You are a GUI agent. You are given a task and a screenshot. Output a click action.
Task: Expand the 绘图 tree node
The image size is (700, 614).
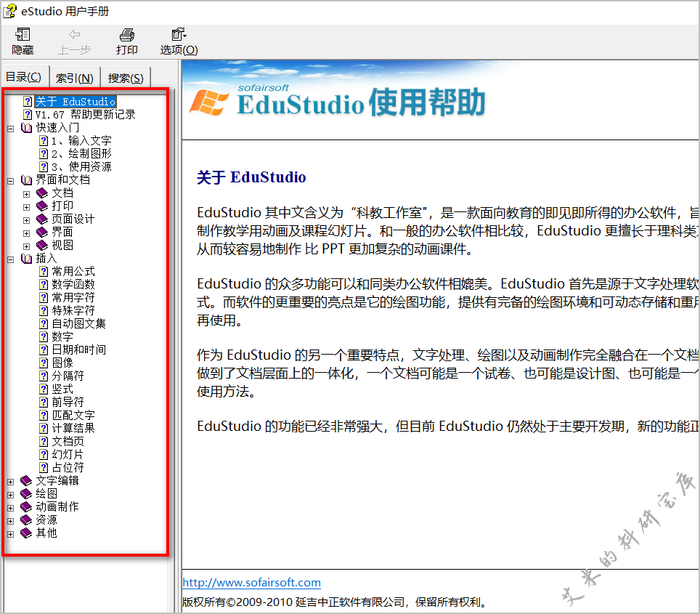[x=10, y=494]
